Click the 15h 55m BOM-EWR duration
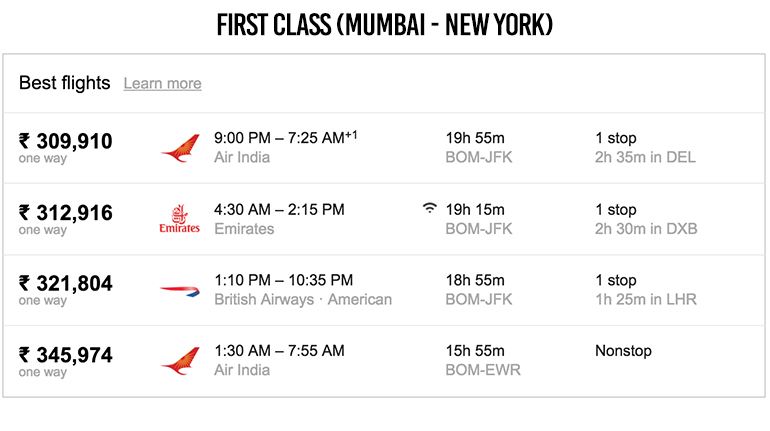This screenshot has width=770, height=431. tap(483, 360)
